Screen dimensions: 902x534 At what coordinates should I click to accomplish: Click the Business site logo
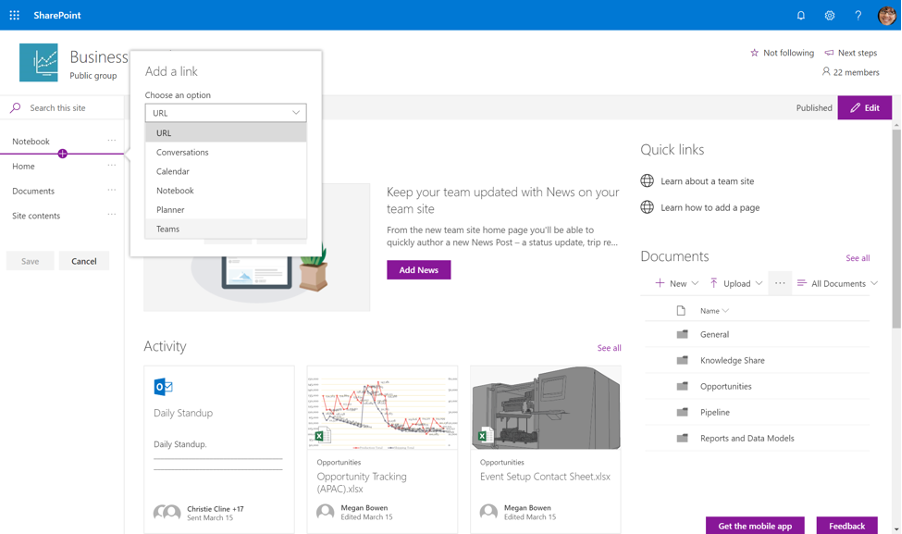point(39,62)
